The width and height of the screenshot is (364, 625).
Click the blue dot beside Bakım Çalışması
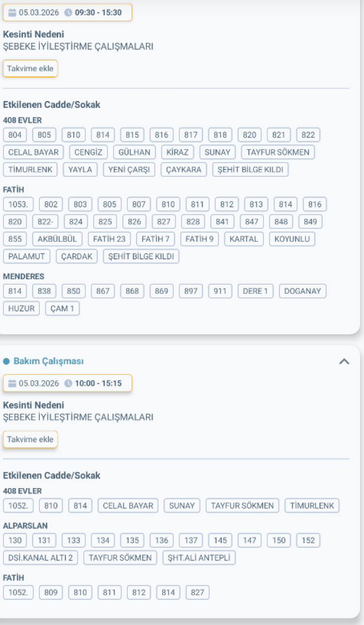click(x=6, y=361)
